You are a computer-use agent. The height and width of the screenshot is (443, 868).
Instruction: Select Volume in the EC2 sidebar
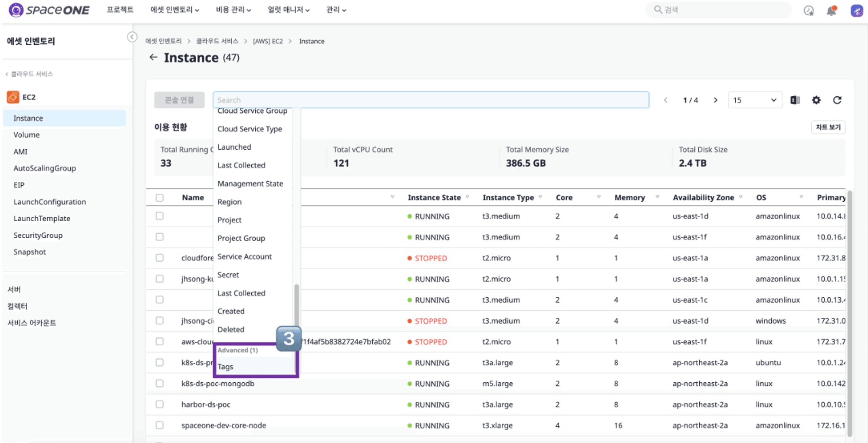coord(26,135)
